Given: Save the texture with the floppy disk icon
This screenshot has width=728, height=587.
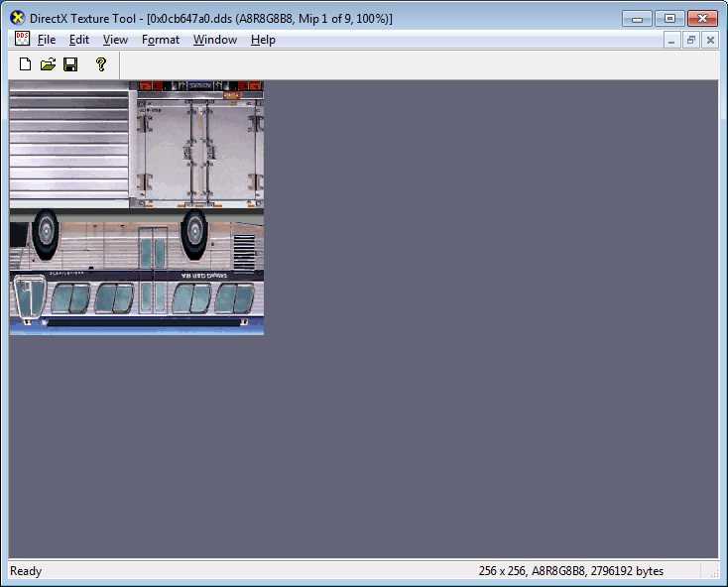Looking at the screenshot, I should point(70,64).
